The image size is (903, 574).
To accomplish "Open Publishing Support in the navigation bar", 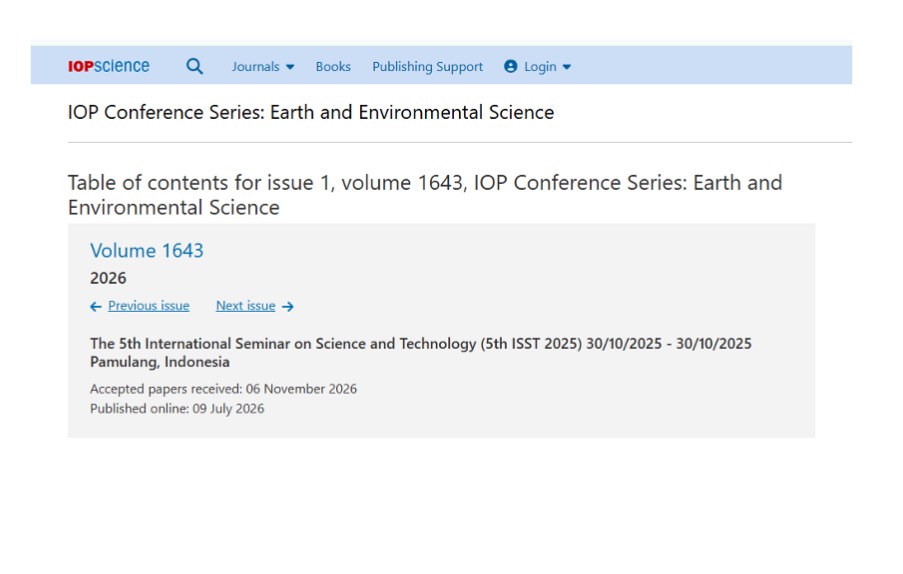I will point(427,67).
